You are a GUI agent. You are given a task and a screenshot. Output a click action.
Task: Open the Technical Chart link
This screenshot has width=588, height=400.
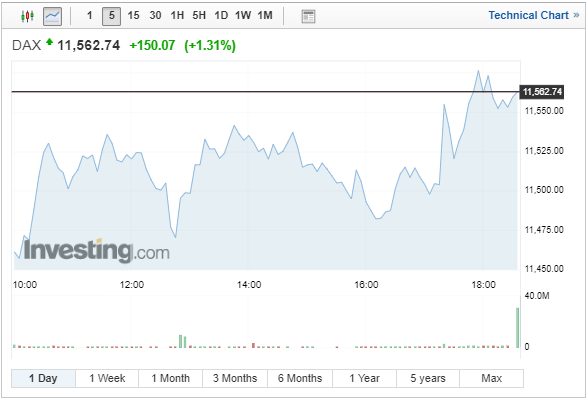coord(534,15)
